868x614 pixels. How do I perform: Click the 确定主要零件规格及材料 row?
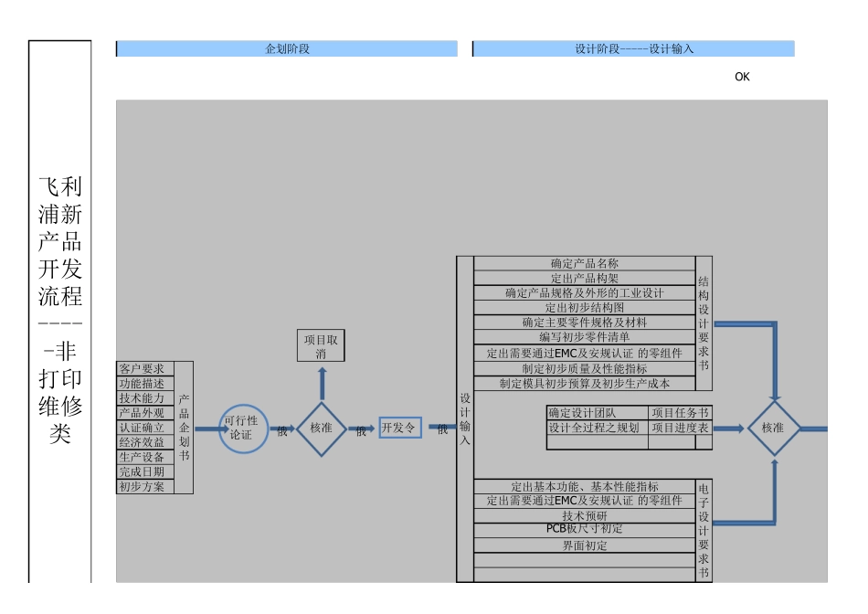pos(585,323)
